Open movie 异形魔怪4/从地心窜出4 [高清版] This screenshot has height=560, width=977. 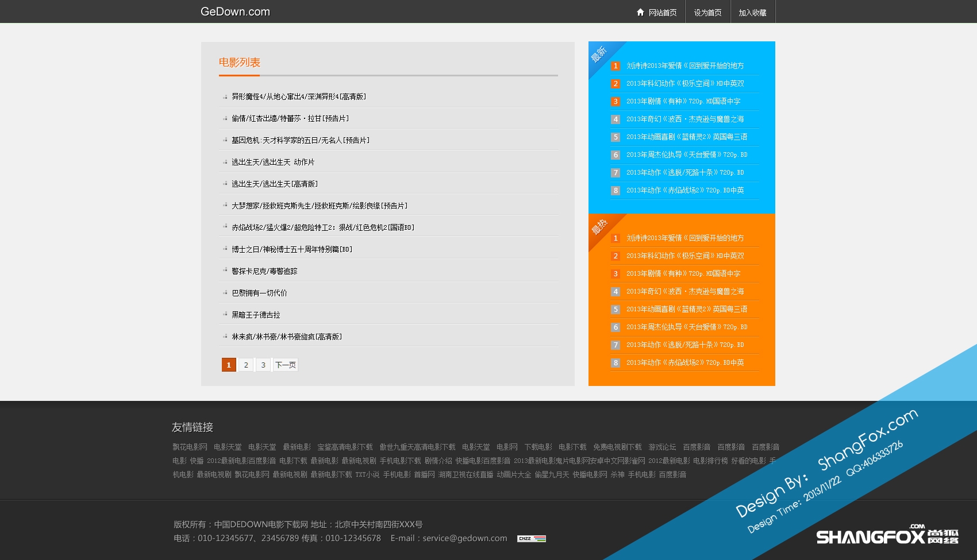tap(299, 97)
